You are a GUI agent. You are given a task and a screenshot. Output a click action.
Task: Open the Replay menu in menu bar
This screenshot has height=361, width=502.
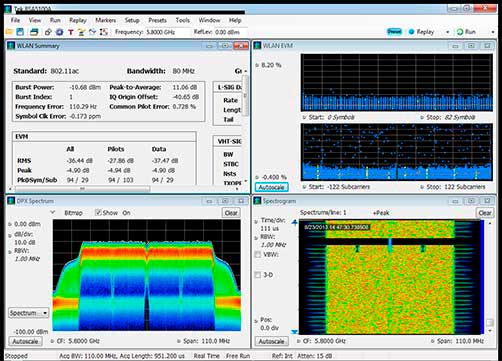click(x=78, y=20)
